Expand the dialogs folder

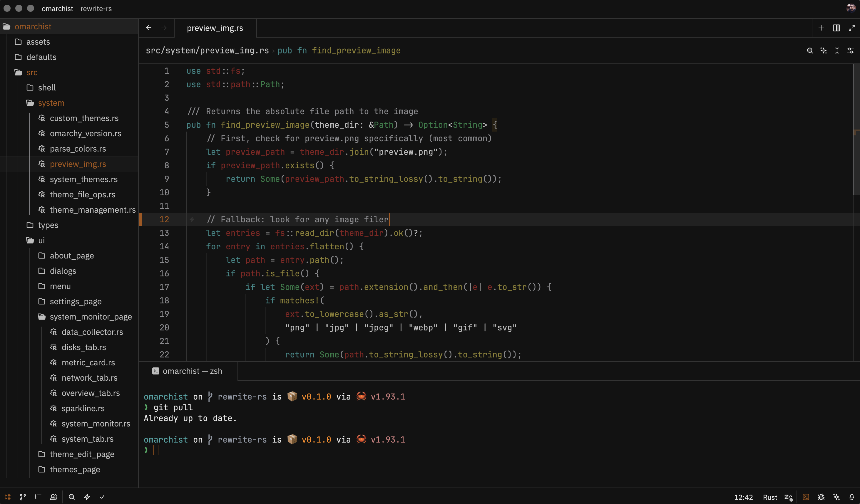coord(69,271)
